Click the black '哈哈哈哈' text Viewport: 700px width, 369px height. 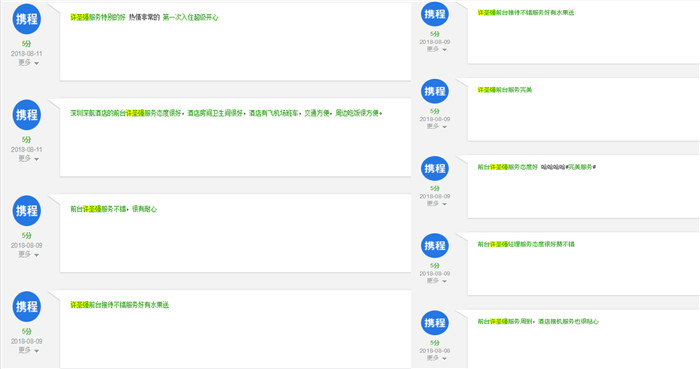click(553, 167)
